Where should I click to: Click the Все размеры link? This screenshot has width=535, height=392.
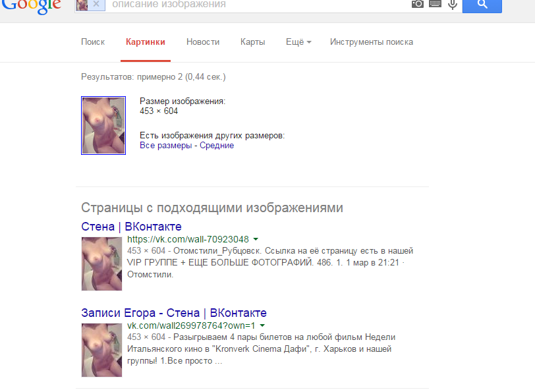166,146
